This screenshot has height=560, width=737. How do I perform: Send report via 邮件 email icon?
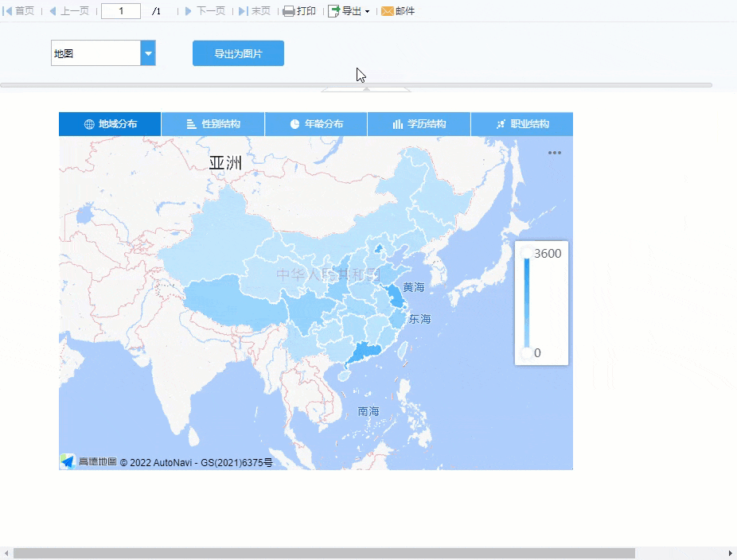click(388, 11)
